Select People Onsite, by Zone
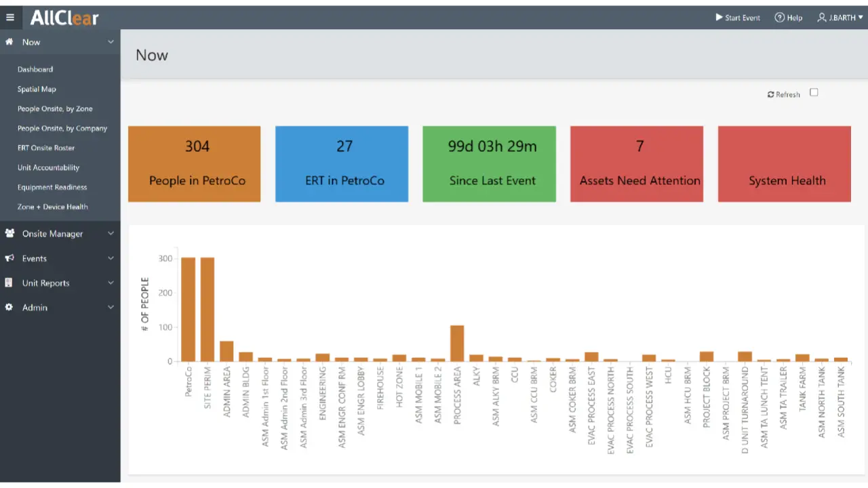This screenshot has height=488, width=868. click(x=55, y=108)
